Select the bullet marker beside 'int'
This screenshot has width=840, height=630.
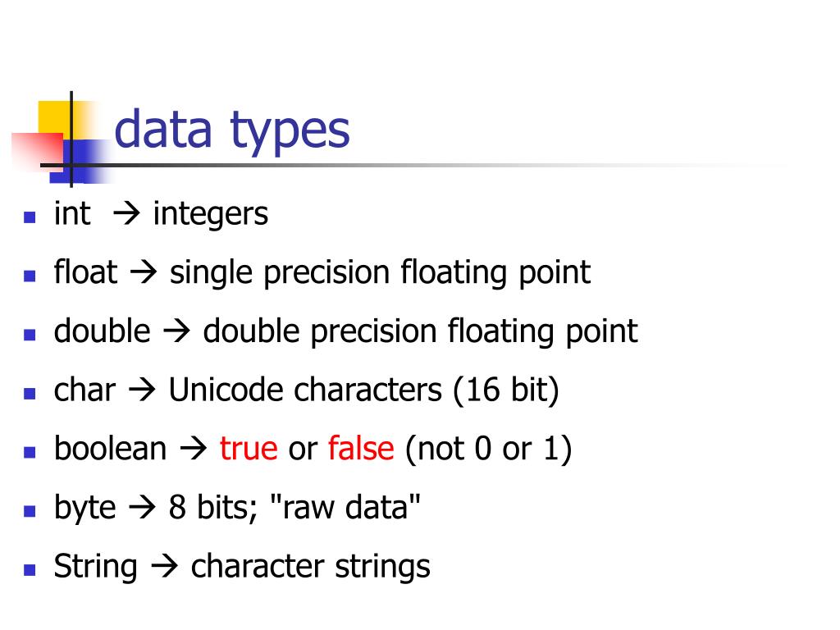tap(30, 217)
